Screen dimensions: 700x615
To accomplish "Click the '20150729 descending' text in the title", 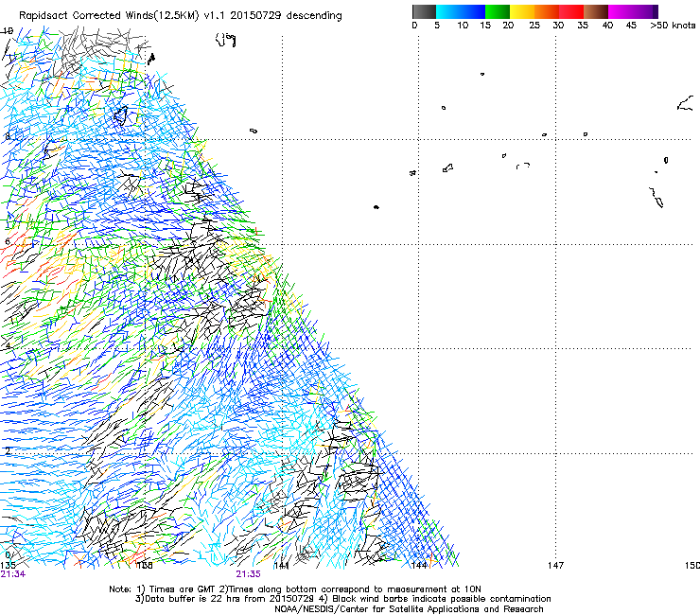I will point(289,16).
